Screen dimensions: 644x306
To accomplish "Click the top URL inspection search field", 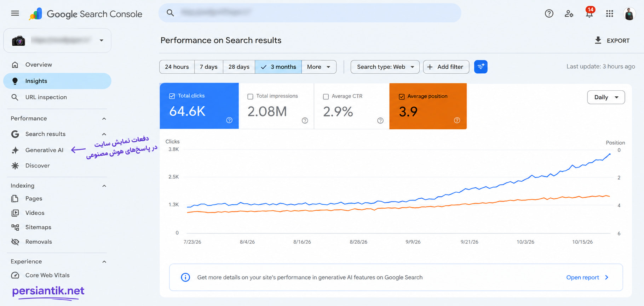I will point(310,13).
